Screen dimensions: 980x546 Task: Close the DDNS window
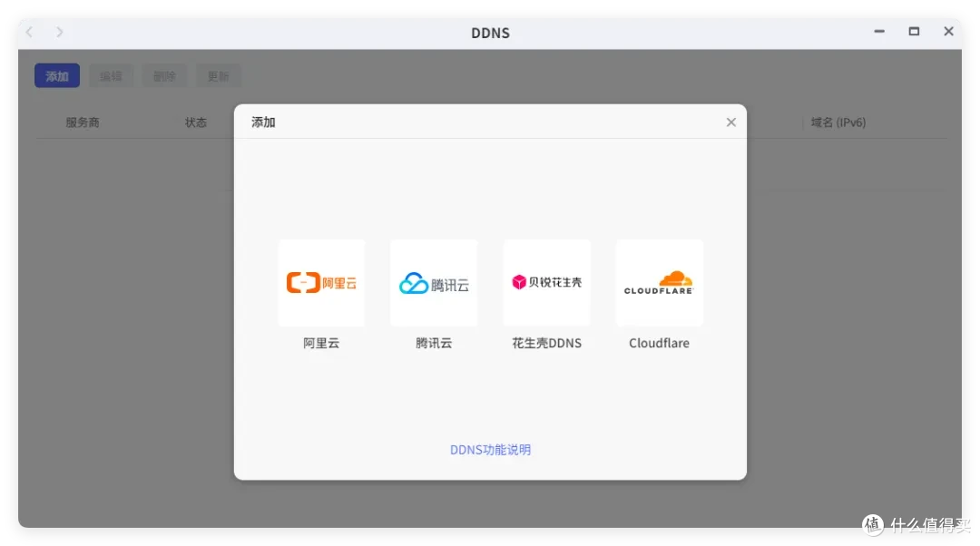click(948, 31)
